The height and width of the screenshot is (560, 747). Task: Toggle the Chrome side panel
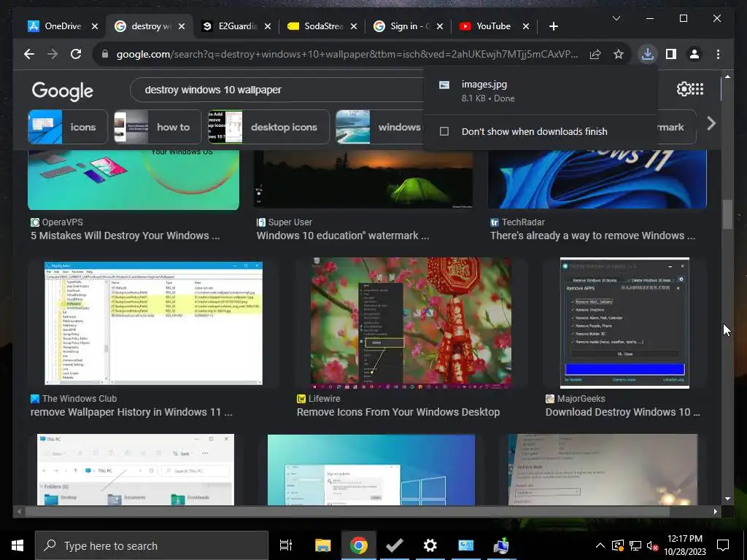671,54
